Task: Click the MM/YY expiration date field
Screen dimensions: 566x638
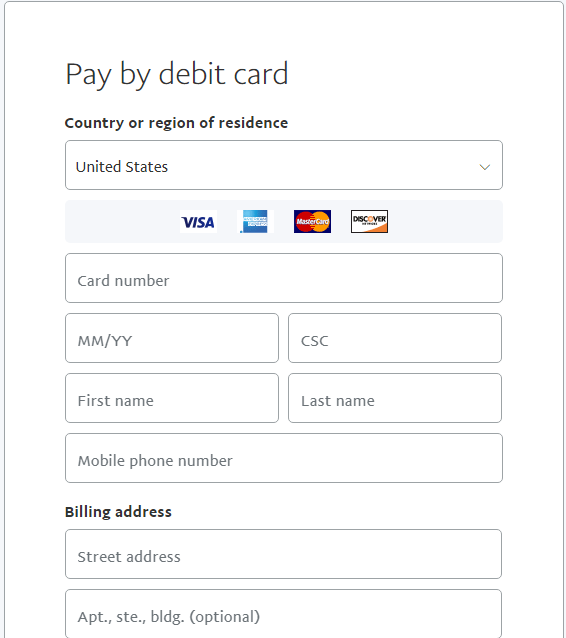Action: coord(172,338)
